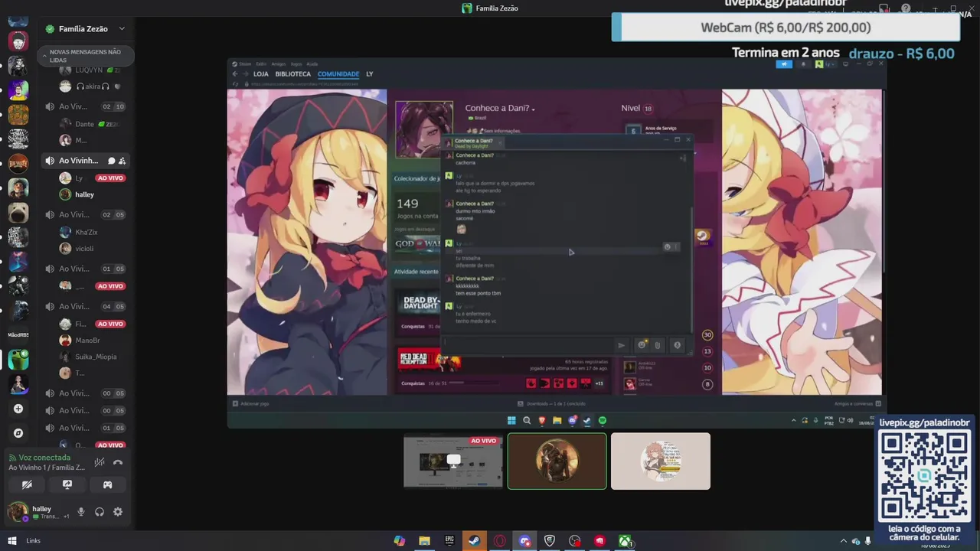Image resolution: width=980 pixels, height=551 pixels.
Task: Open Discover servers compass icon
Action: click(18, 433)
